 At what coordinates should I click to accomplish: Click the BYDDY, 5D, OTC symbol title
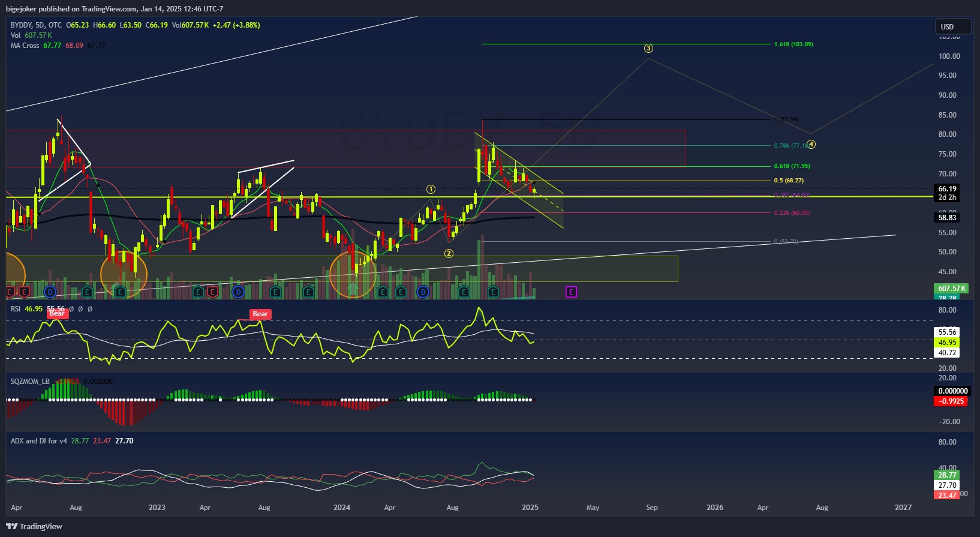[36, 25]
